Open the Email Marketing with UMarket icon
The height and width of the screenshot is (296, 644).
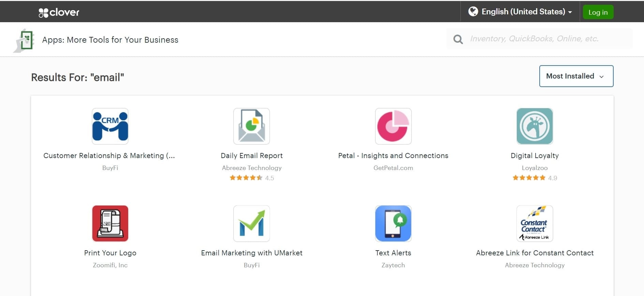(252, 224)
